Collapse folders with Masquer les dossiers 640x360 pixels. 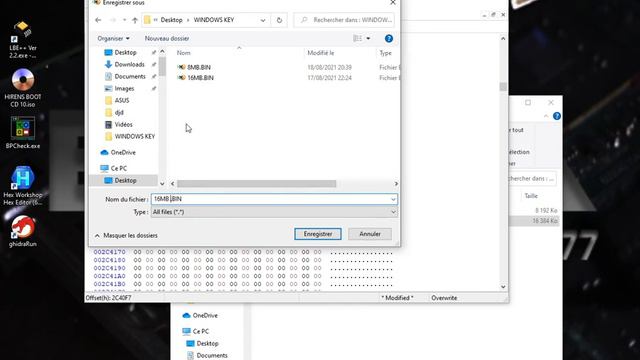126,236
